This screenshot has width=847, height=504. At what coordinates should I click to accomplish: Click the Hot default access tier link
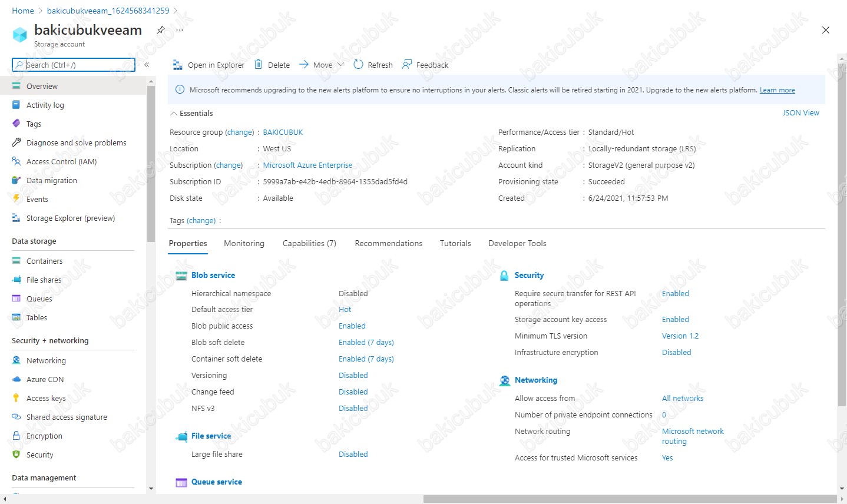click(x=345, y=309)
